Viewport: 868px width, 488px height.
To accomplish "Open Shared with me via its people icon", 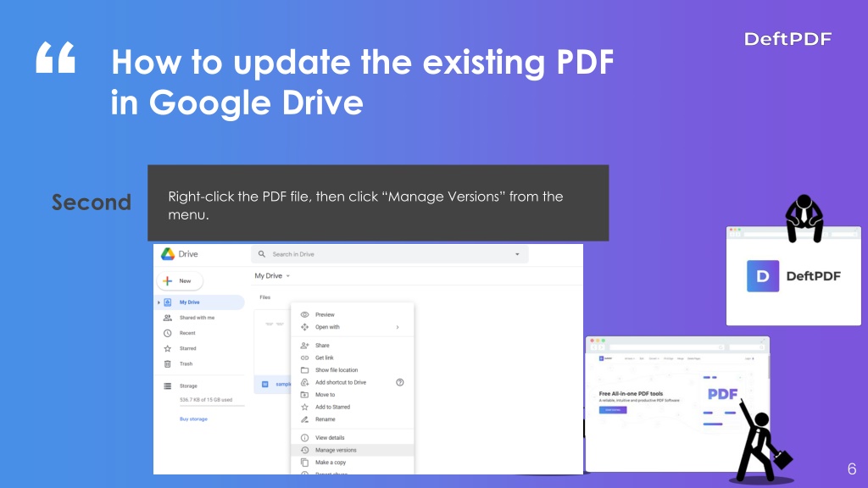I will pyautogui.click(x=167, y=318).
